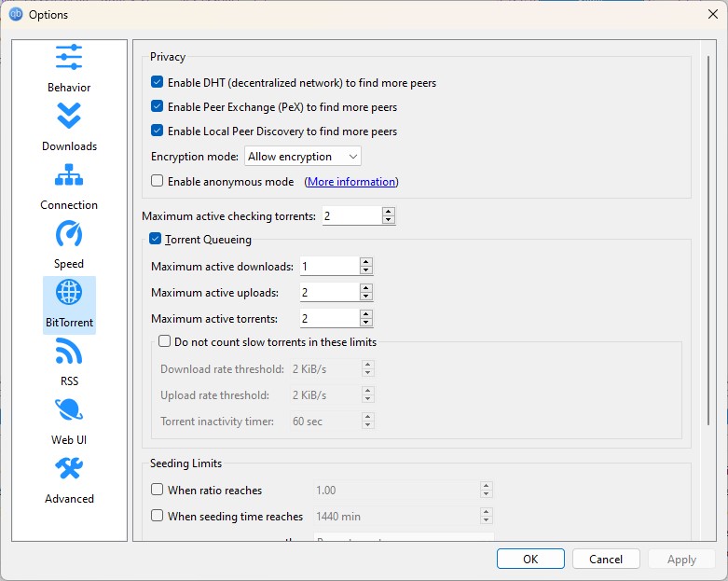The image size is (728, 581).
Task: Click the Download rate threshold field
Action: [326, 368]
